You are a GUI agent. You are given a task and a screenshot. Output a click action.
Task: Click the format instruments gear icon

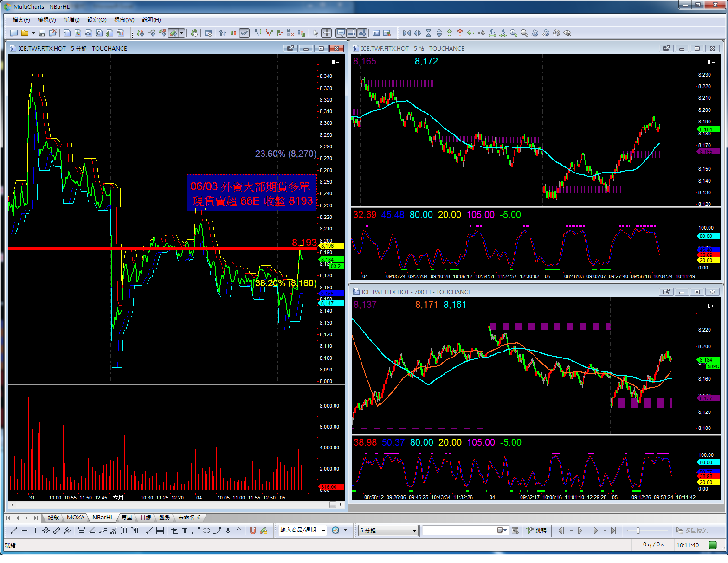tap(194, 33)
